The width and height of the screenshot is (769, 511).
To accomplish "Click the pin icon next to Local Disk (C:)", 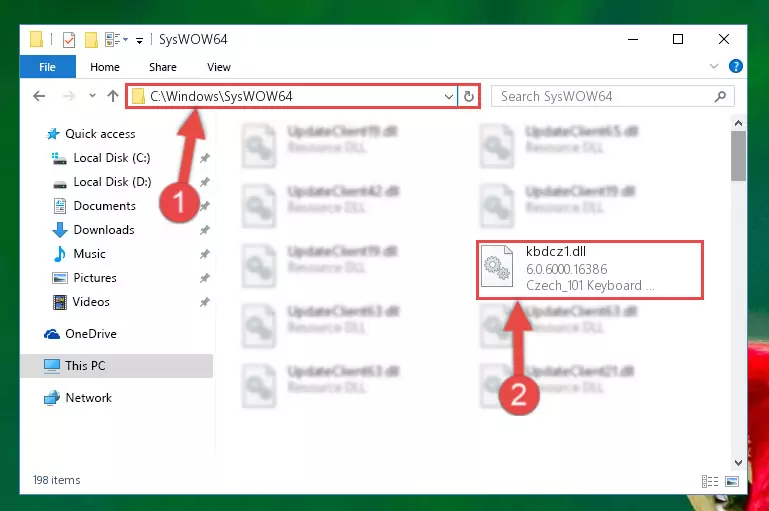I will [205, 158].
